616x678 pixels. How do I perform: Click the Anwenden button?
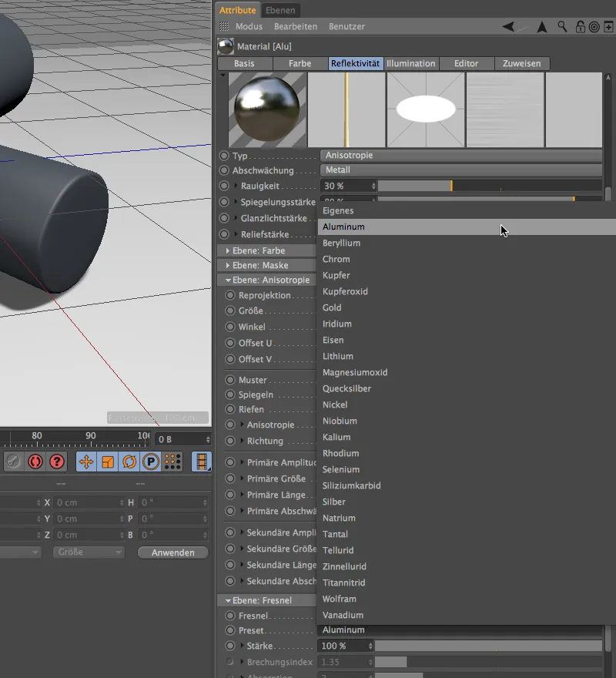[173, 552]
